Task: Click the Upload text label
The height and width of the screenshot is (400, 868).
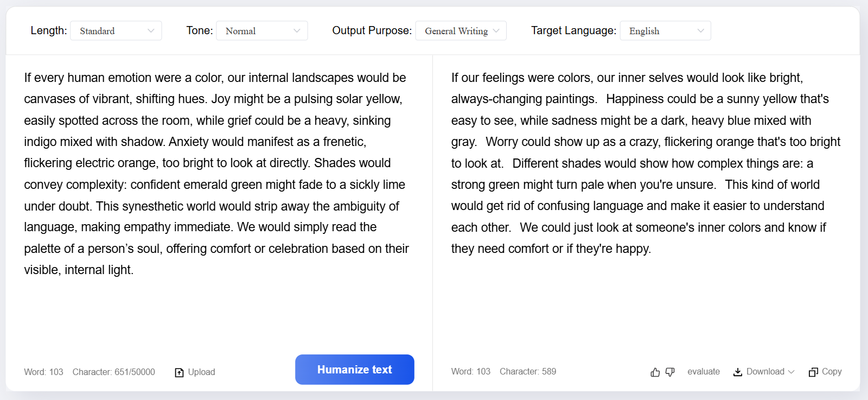Action: 201,372
